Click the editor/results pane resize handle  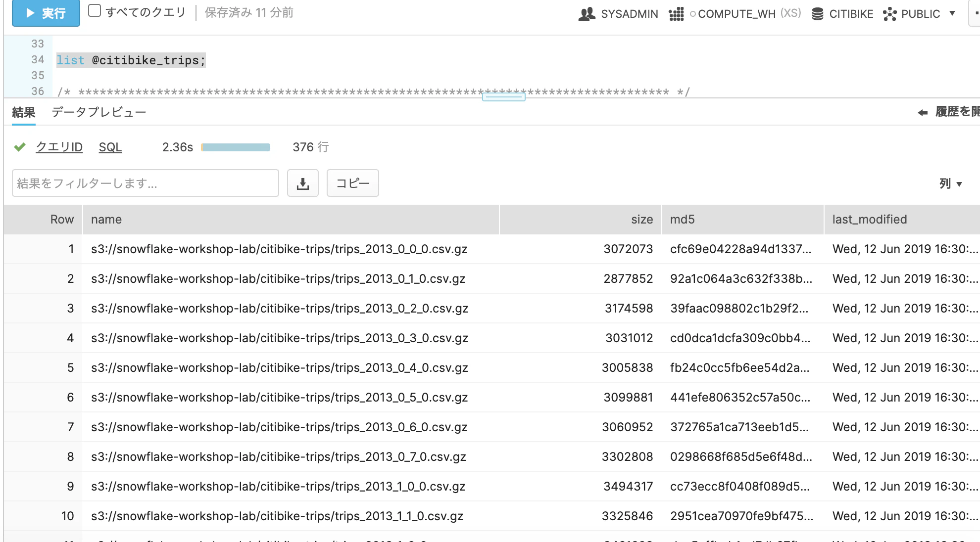point(503,97)
